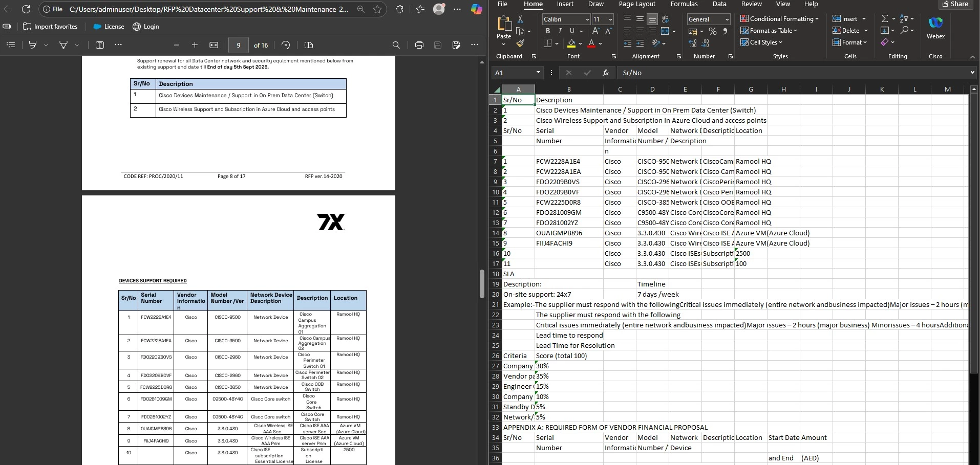Click the Edge address bar URL

click(208, 9)
